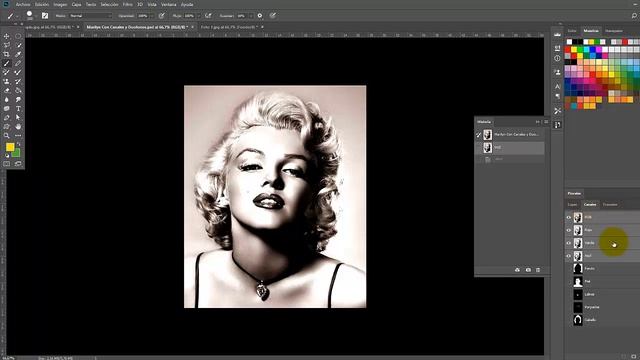Select the Azul history state
Image resolution: width=640 pixels, height=360 pixels.
510,147
